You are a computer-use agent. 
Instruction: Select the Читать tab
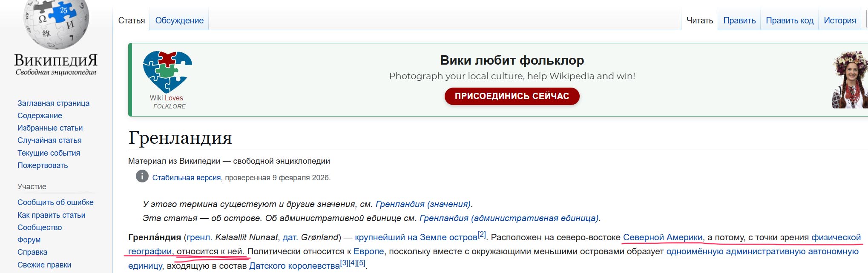click(x=699, y=20)
